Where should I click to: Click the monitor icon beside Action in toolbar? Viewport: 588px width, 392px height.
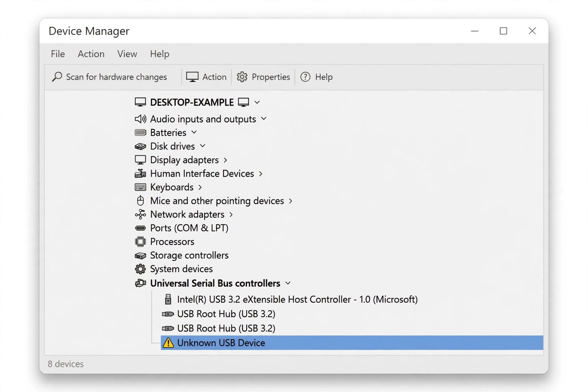pyautogui.click(x=192, y=77)
